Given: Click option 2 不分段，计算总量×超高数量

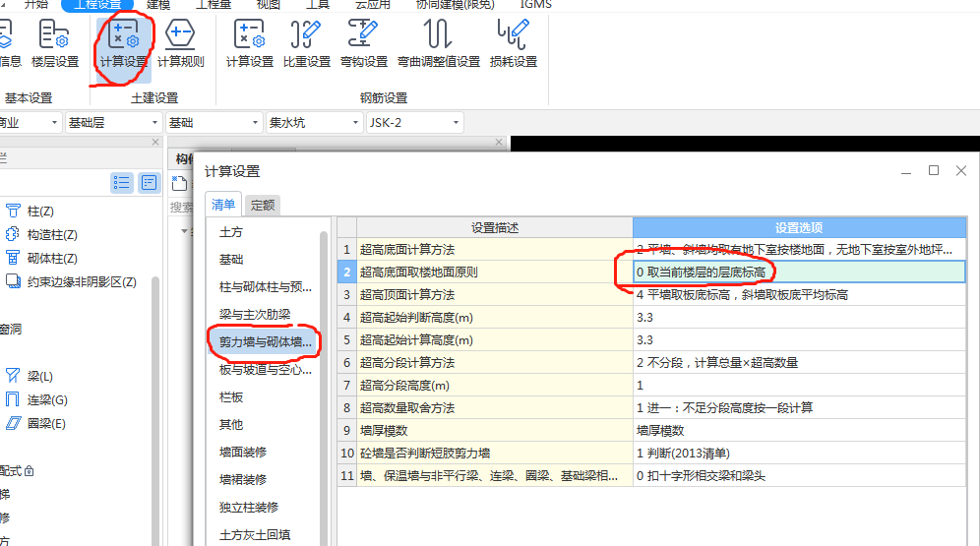Looking at the screenshot, I should point(799,362).
